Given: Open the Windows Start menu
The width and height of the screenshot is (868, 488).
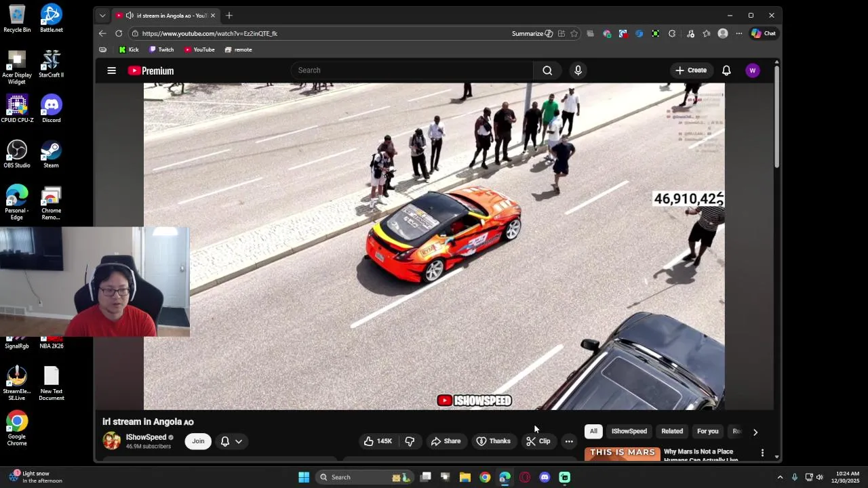Looking at the screenshot, I should pos(304,477).
